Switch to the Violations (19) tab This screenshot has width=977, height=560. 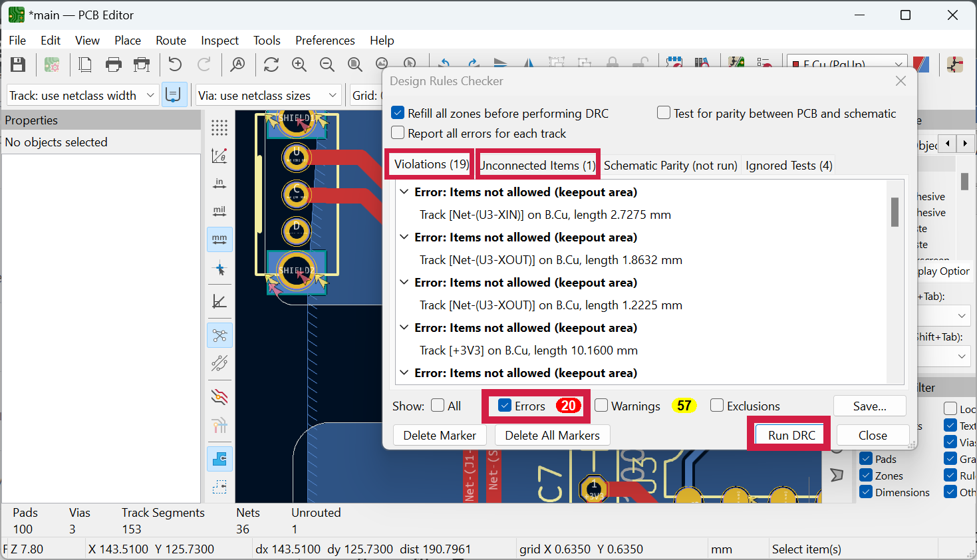pos(431,164)
